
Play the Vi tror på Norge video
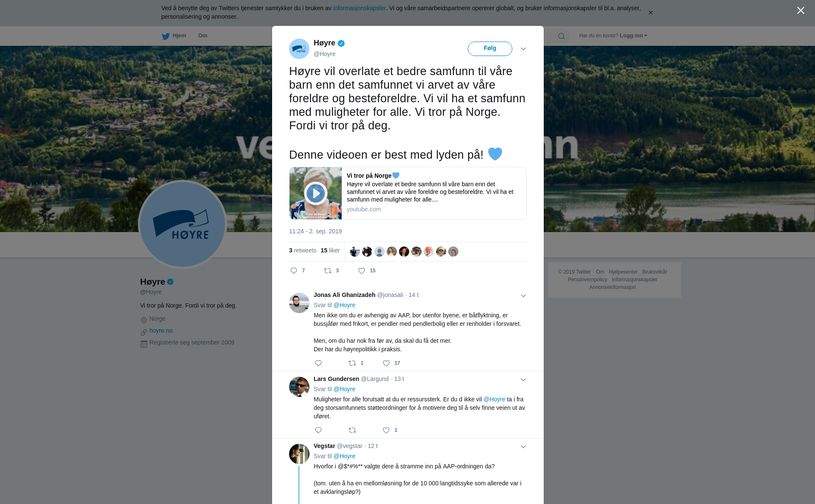coord(315,193)
